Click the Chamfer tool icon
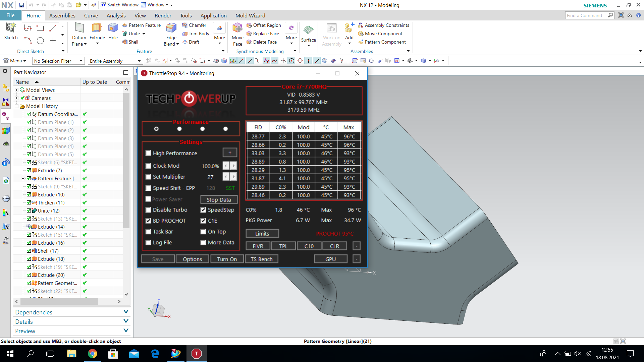This screenshot has width=644, height=362. [x=185, y=25]
